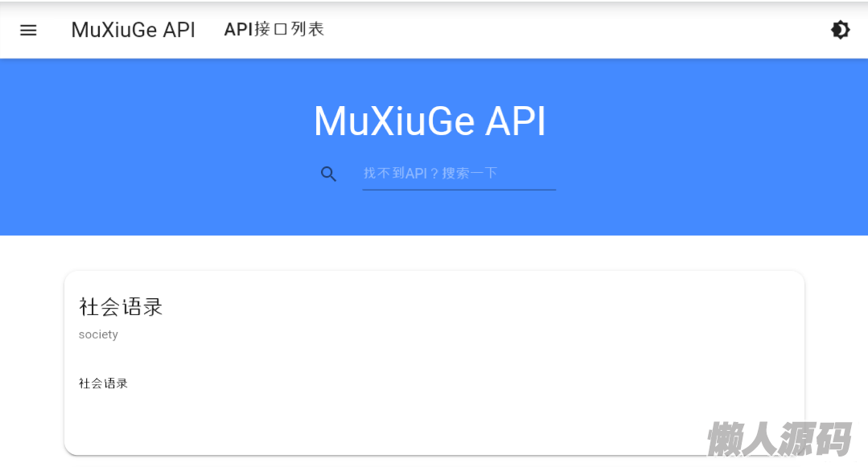
Task: Click the white gap between banner and card
Action: click(x=434, y=253)
